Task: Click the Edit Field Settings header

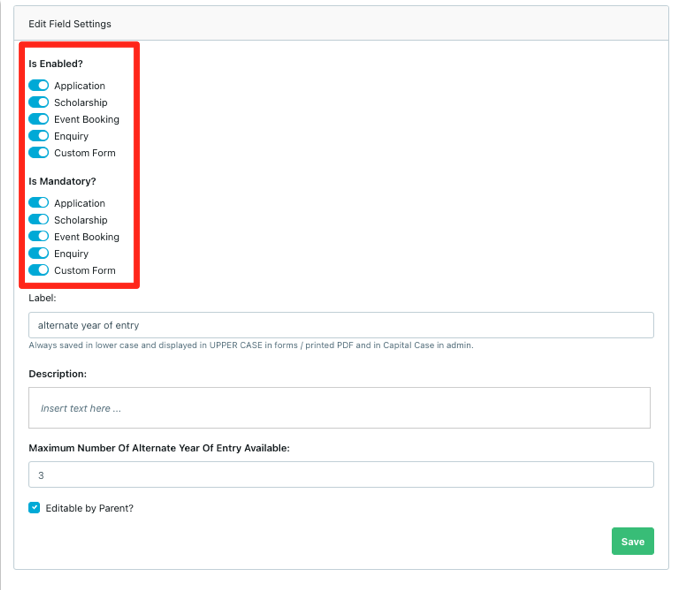Action: tap(70, 23)
